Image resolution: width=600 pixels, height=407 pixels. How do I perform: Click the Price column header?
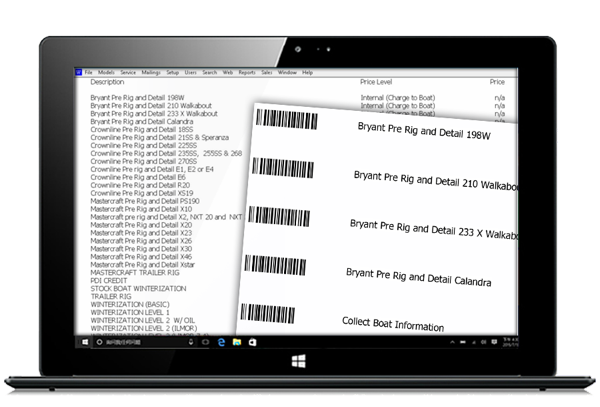[497, 82]
